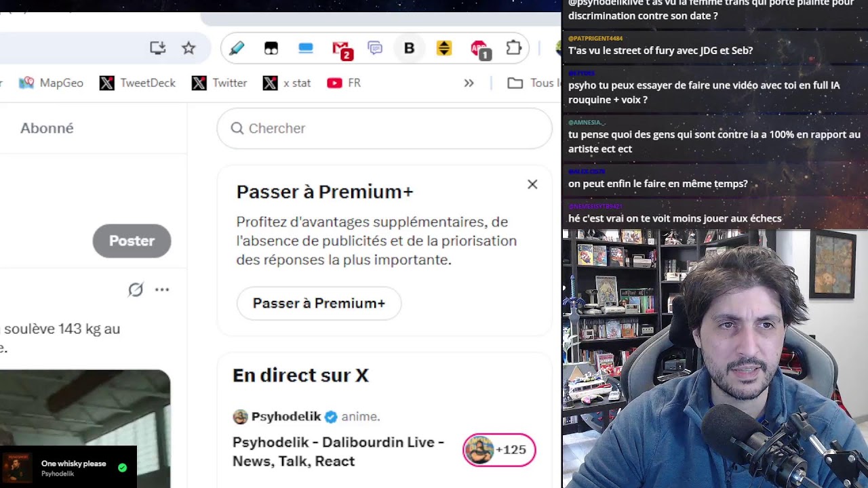
Task: Open the post's video thumbnail
Action: pyautogui.click(x=85, y=428)
